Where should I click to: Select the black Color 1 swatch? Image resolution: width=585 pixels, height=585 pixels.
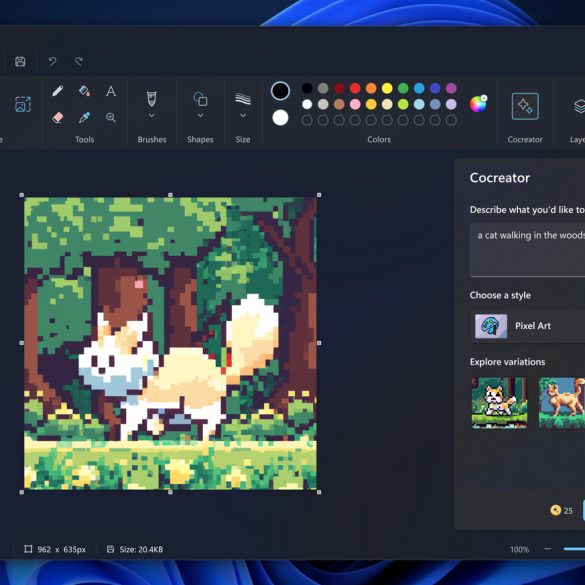[x=280, y=91]
